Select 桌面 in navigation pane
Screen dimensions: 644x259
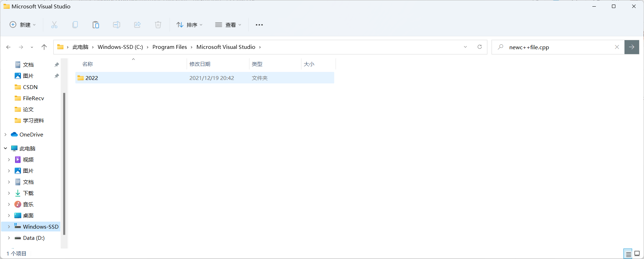(x=28, y=216)
